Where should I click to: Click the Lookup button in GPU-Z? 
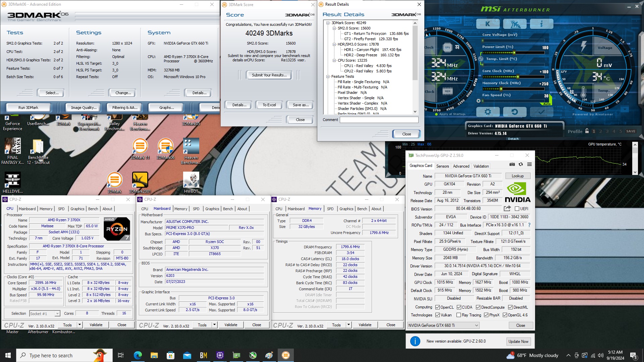tap(518, 176)
